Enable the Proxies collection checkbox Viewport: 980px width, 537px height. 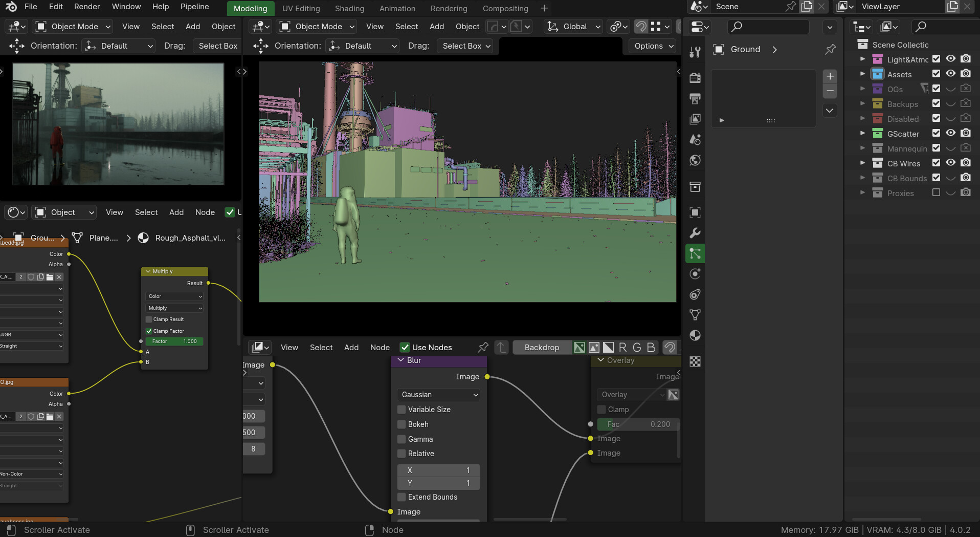tap(936, 193)
